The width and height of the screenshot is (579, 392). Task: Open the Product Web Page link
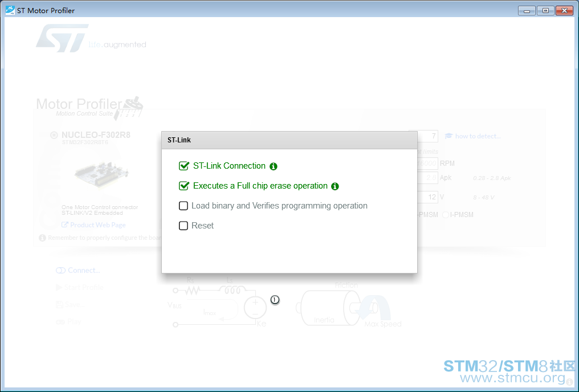pos(93,225)
